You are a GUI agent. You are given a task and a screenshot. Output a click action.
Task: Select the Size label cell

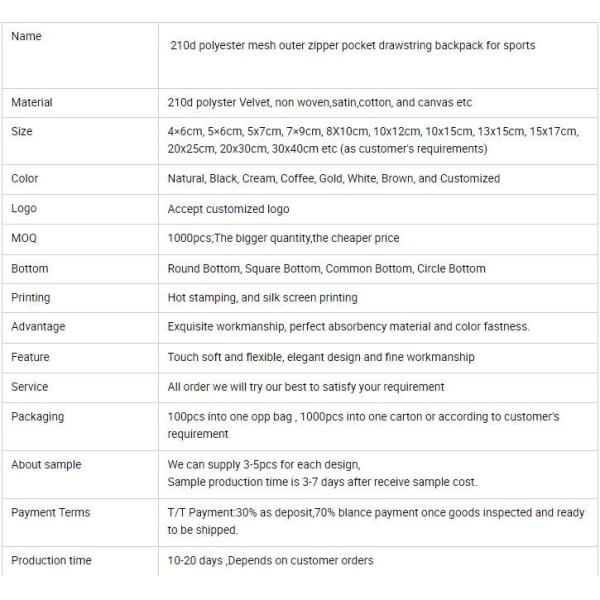[x=22, y=132]
